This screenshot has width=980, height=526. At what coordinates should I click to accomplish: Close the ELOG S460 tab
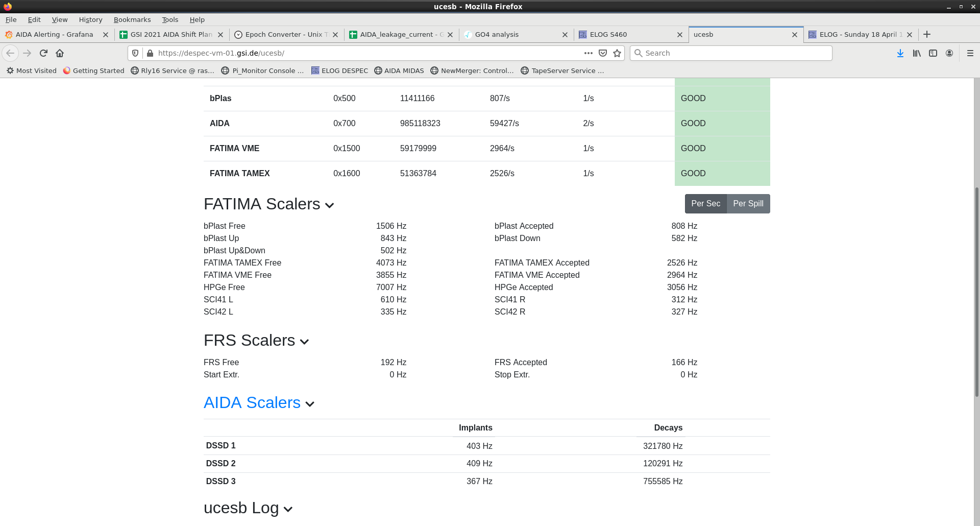680,35
